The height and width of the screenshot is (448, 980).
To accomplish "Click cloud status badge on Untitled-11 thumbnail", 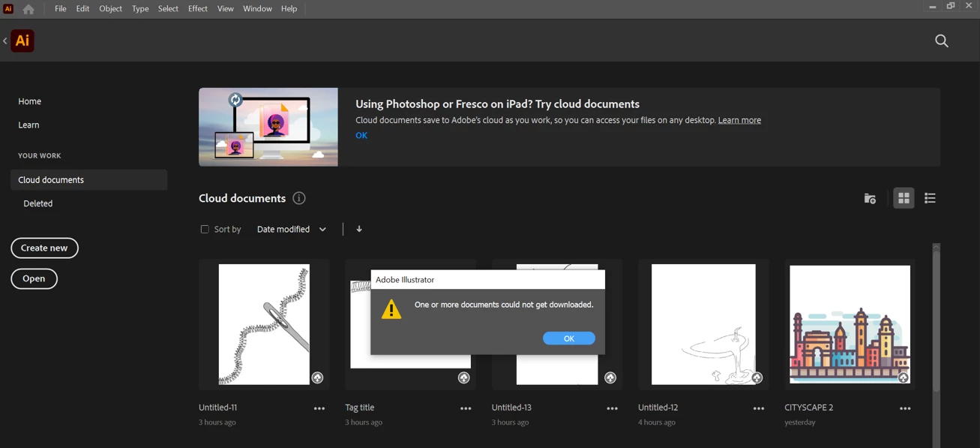I will point(317,377).
